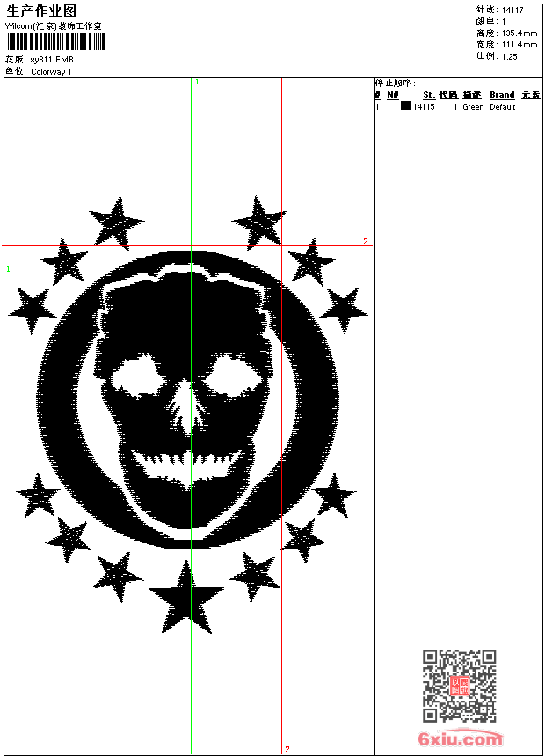Click the Wilcom studio name line
Screen dimensions: 545x756
(54, 26)
